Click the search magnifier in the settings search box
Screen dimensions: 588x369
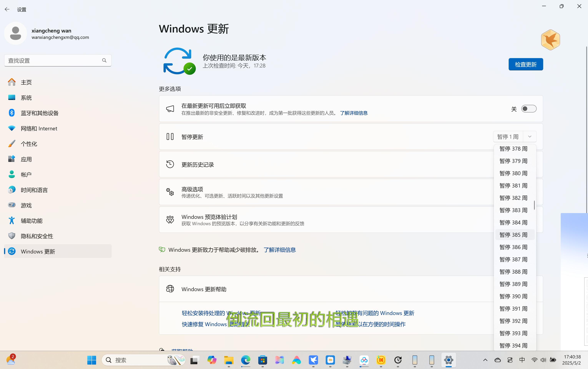click(x=104, y=60)
